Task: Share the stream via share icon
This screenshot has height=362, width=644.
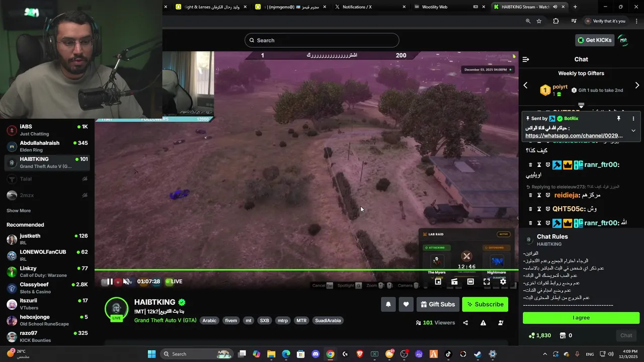Action: 465,323
